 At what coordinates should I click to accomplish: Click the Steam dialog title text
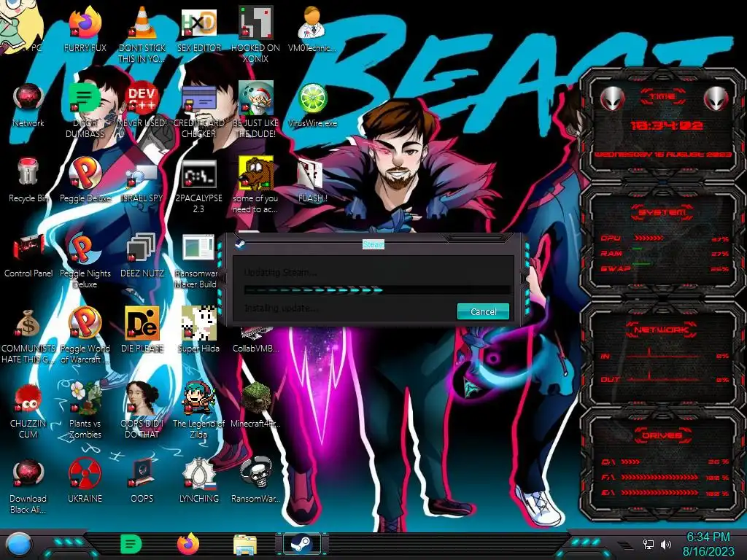(373, 244)
